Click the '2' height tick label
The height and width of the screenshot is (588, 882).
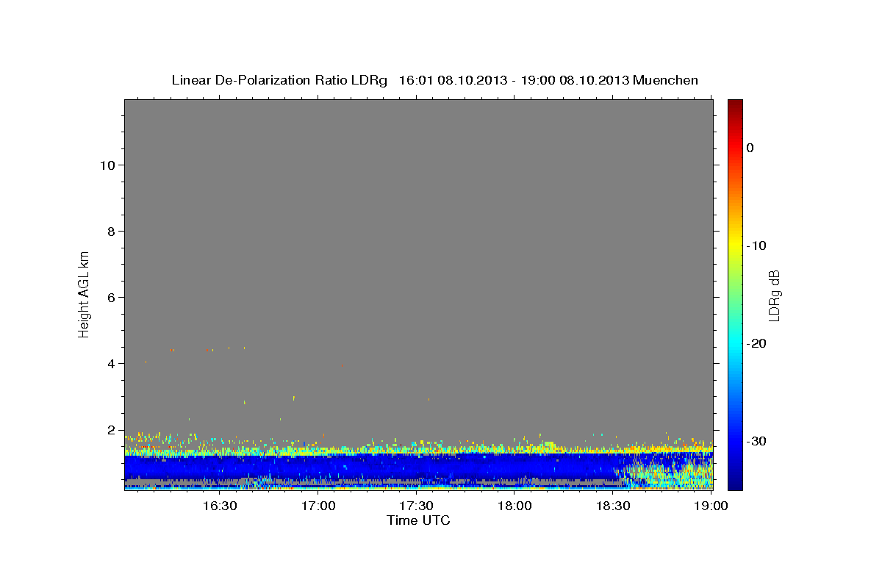(x=111, y=429)
